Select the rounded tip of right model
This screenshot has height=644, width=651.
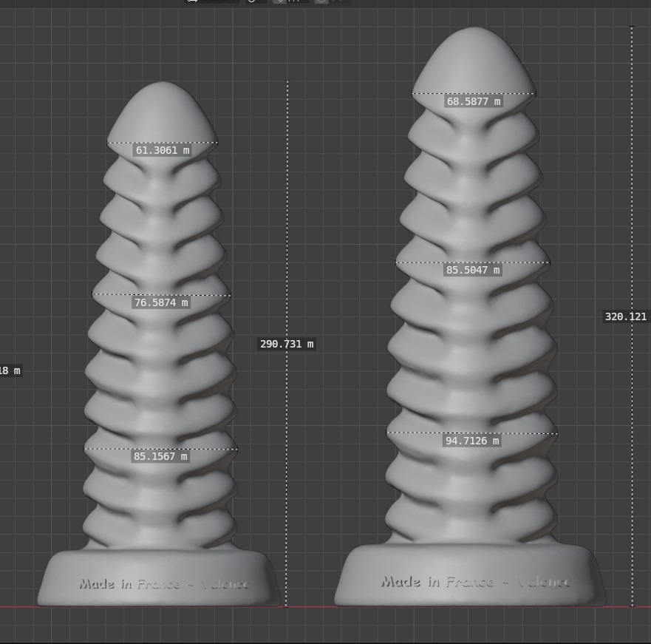click(x=474, y=59)
